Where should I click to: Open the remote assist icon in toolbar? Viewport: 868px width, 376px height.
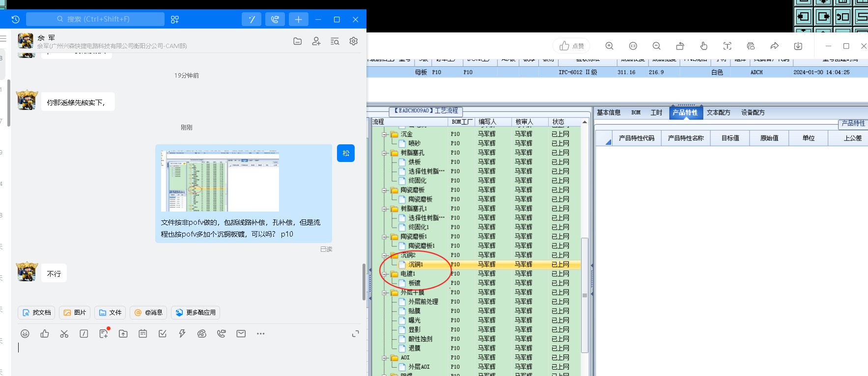202,334
